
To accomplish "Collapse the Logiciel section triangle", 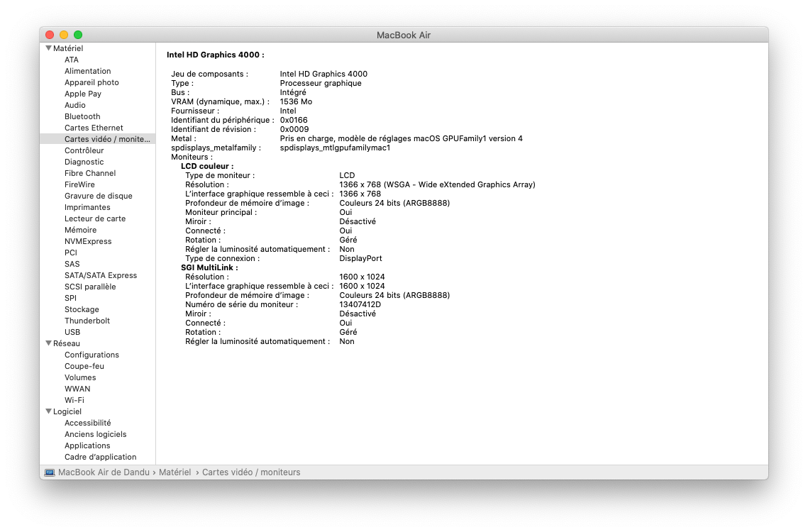I will 48,411.
